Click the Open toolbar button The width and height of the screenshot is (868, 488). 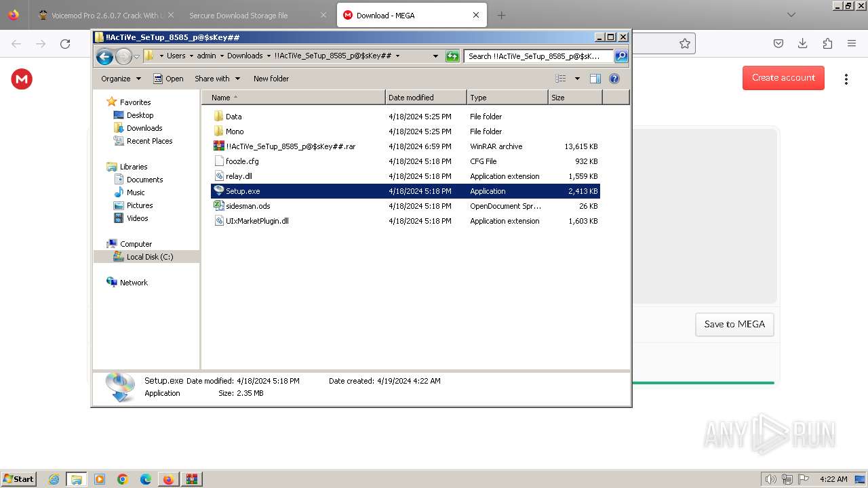pos(168,79)
